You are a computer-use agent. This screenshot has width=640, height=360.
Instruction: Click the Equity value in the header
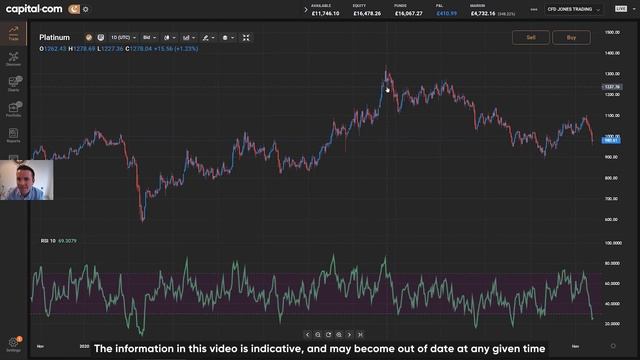[367, 13]
